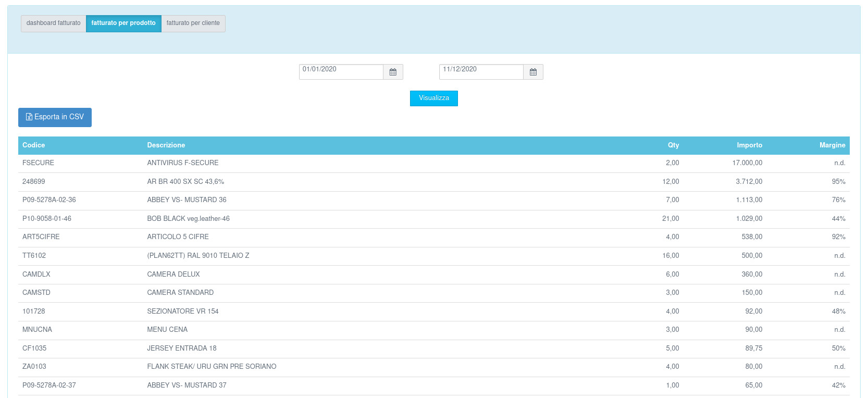Focus the end date field 11/12/2020
The height and width of the screenshot is (398, 868).
point(481,72)
